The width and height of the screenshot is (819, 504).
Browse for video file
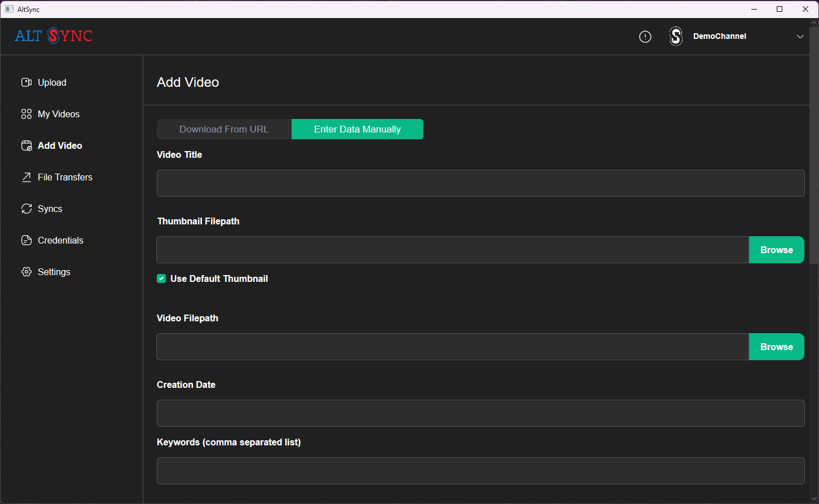(x=777, y=347)
